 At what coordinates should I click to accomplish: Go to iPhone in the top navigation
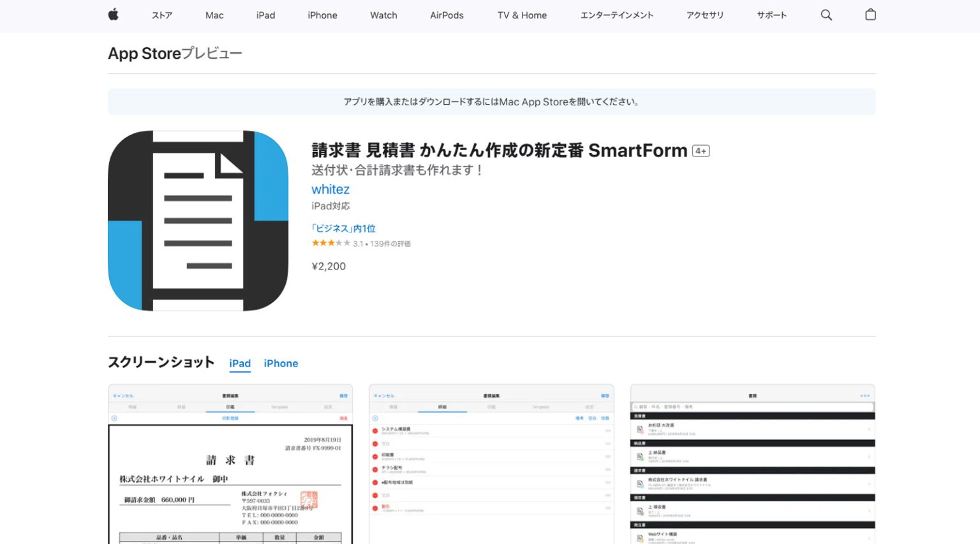[322, 15]
